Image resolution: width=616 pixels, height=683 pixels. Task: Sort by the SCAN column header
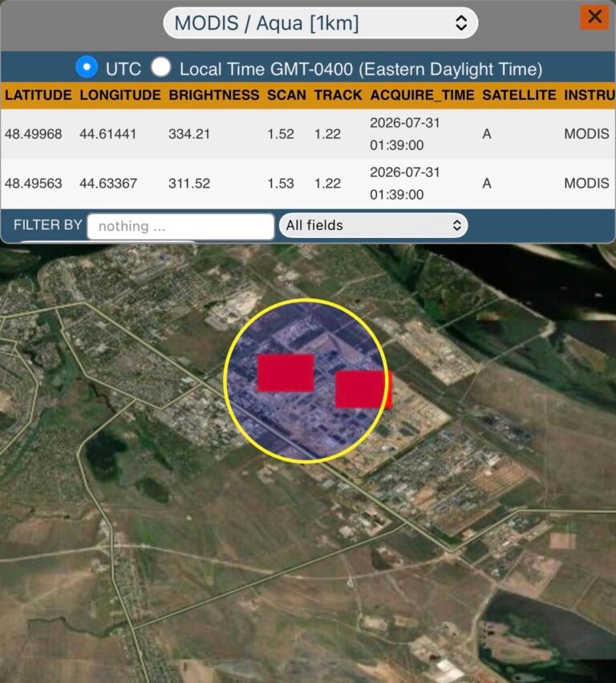pos(286,95)
